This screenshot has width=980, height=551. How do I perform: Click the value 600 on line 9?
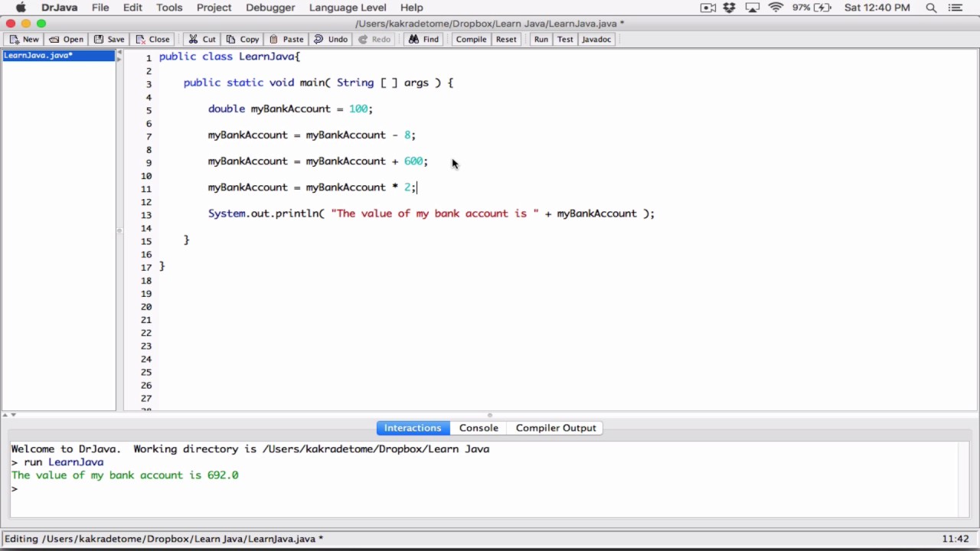pyautogui.click(x=413, y=161)
